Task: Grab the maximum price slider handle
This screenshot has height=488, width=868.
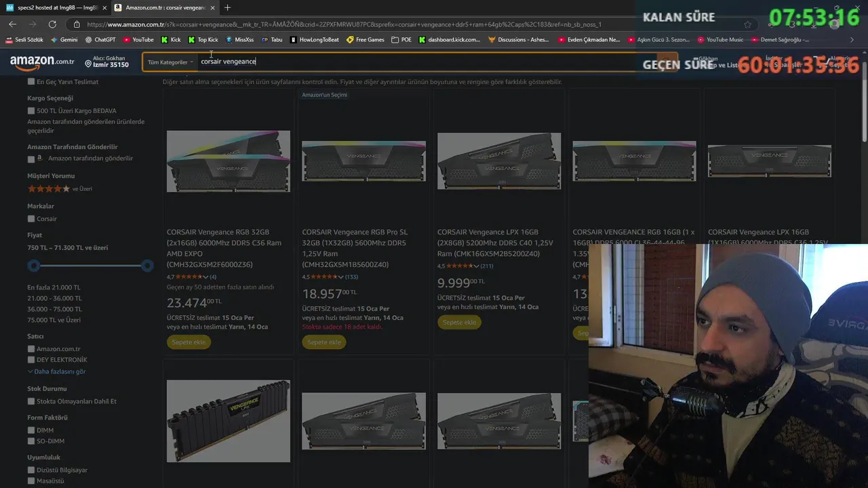Action: pos(147,266)
